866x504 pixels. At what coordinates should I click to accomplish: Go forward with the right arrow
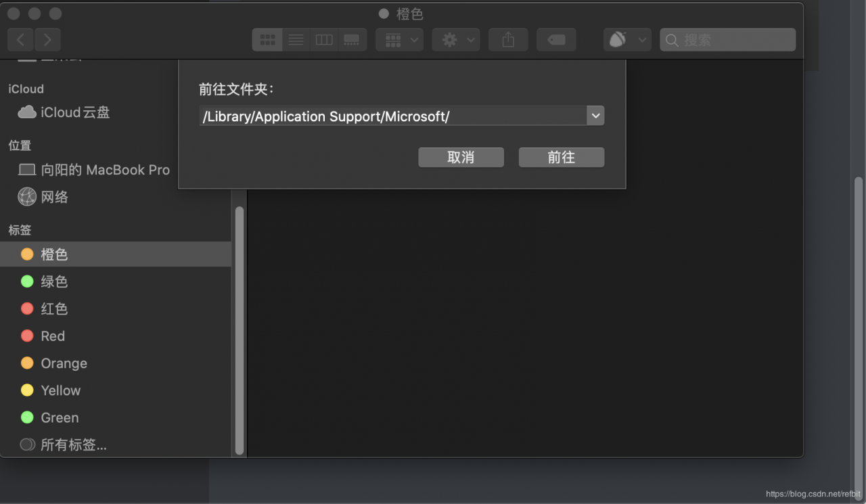47,40
